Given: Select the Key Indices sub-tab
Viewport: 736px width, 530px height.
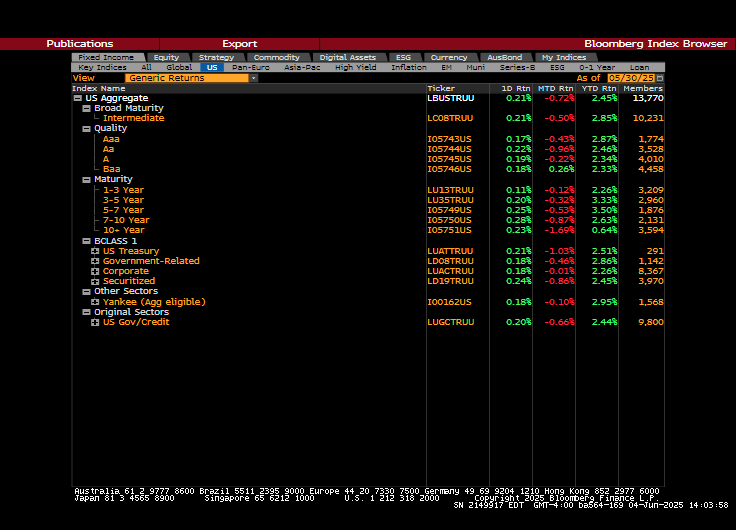Looking at the screenshot, I should click(x=102, y=68).
